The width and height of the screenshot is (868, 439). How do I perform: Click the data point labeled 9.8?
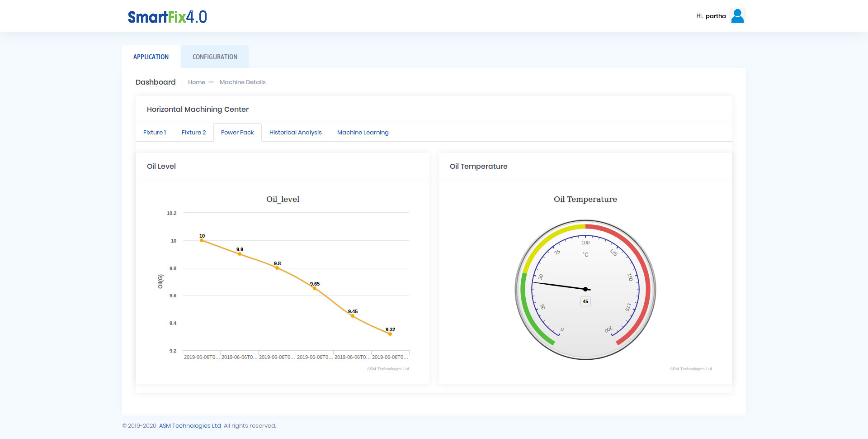point(277,268)
